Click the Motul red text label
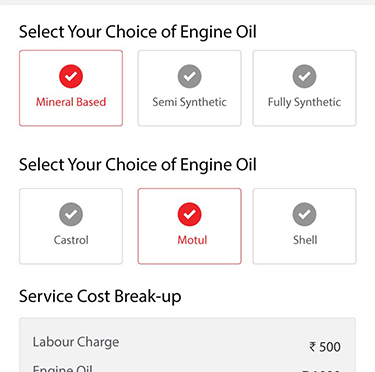The width and height of the screenshot is (375, 372). pyautogui.click(x=192, y=240)
